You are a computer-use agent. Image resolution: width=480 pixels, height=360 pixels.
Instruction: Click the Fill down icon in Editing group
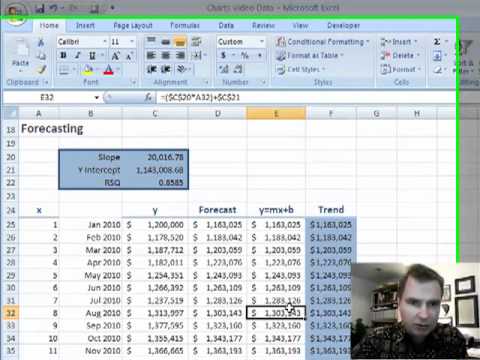point(437,56)
